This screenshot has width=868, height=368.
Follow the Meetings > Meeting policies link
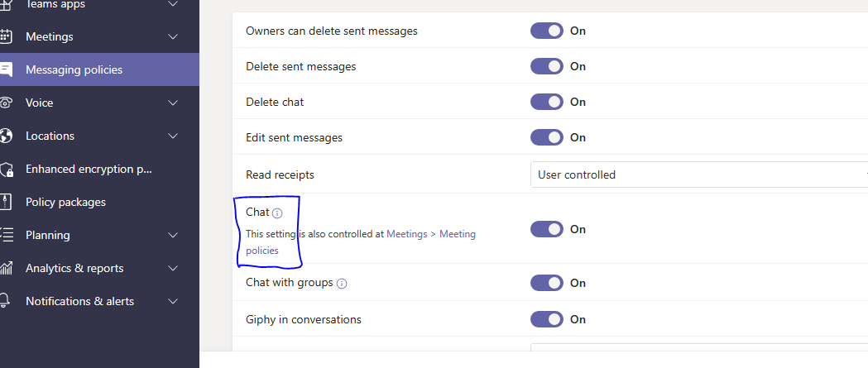430,234
